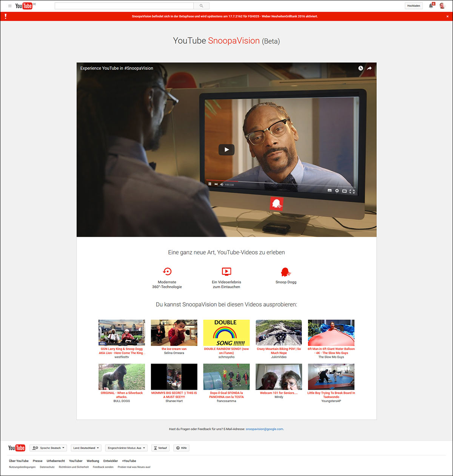Open the user account avatar
Image resolution: width=453 pixels, height=476 pixels.
442,6
